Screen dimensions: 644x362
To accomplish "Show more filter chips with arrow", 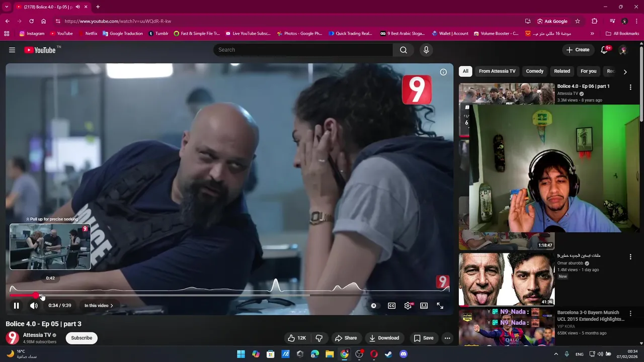I will click(625, 72).
